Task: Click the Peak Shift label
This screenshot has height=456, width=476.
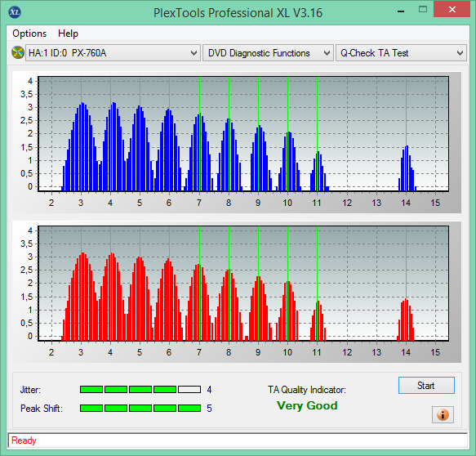Action: click(42, 409)
